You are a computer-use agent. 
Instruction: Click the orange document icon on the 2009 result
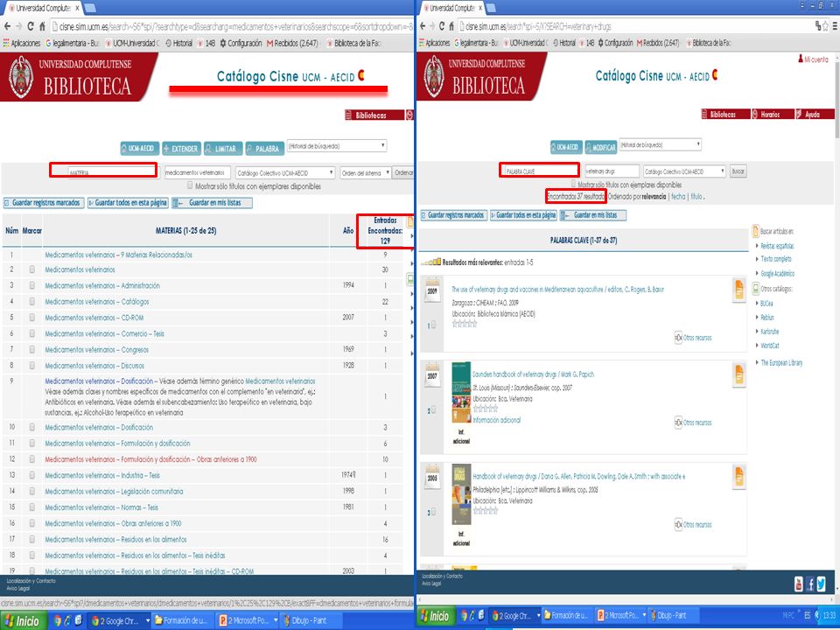pyautogui.click(x=739, y=290)
